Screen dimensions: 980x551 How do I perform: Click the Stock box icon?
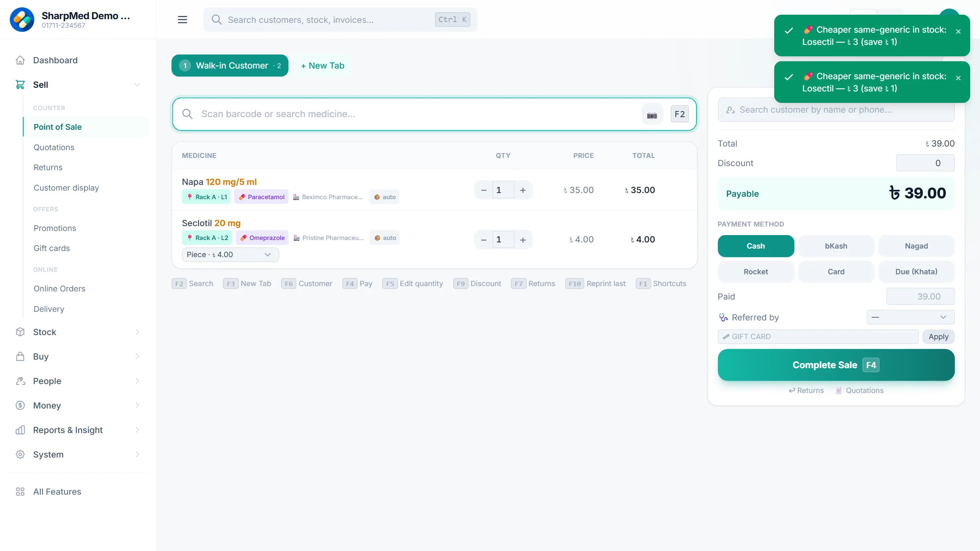point(20,332)
